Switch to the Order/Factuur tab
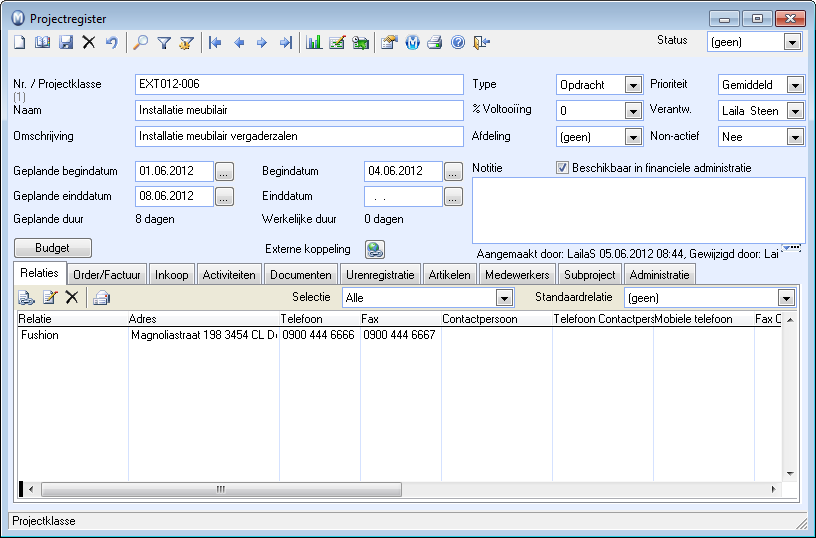The image size is (816, 538). [x=108, y=275]
